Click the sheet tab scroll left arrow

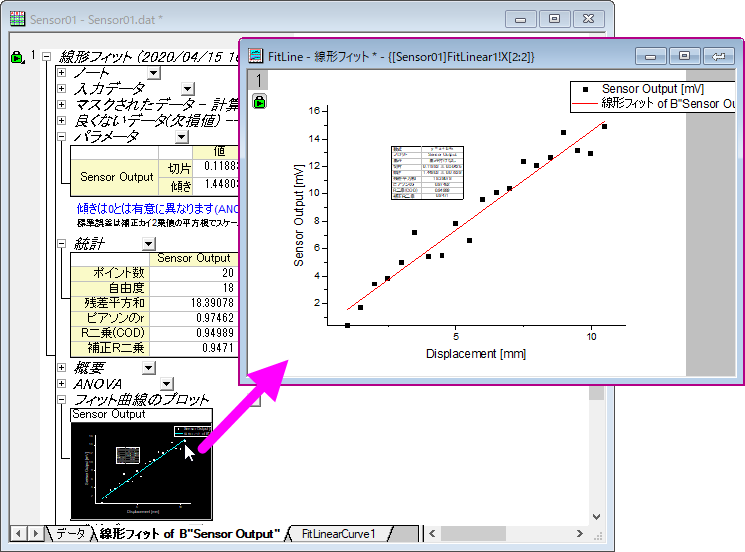pyautogui.click(x=18, y=533)
